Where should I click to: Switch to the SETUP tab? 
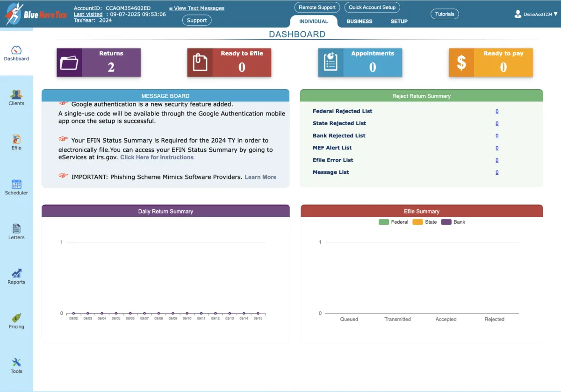pos(399,21)
